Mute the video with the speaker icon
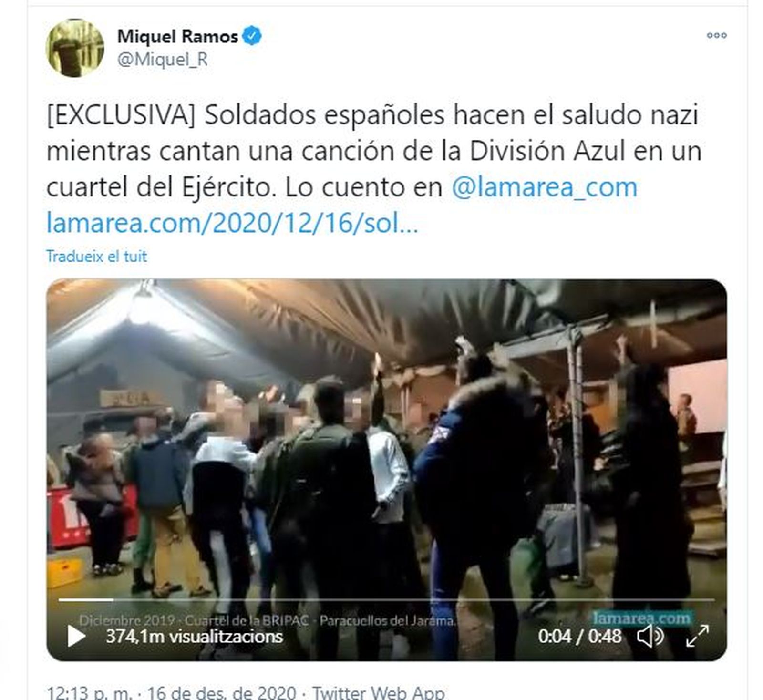 650,636
